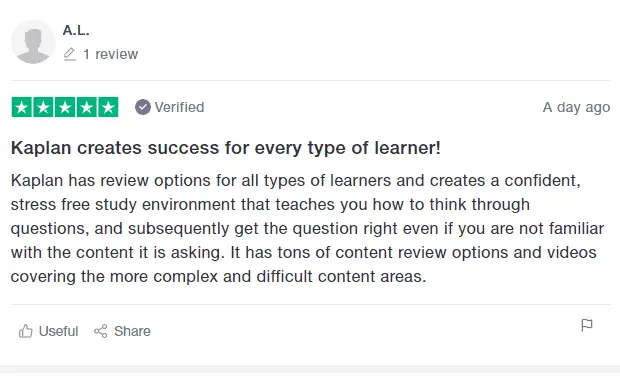The height and width of the screenshot is (377, 620).
Task: Click the "Verified" label
Action: click(x=179, y=107)
